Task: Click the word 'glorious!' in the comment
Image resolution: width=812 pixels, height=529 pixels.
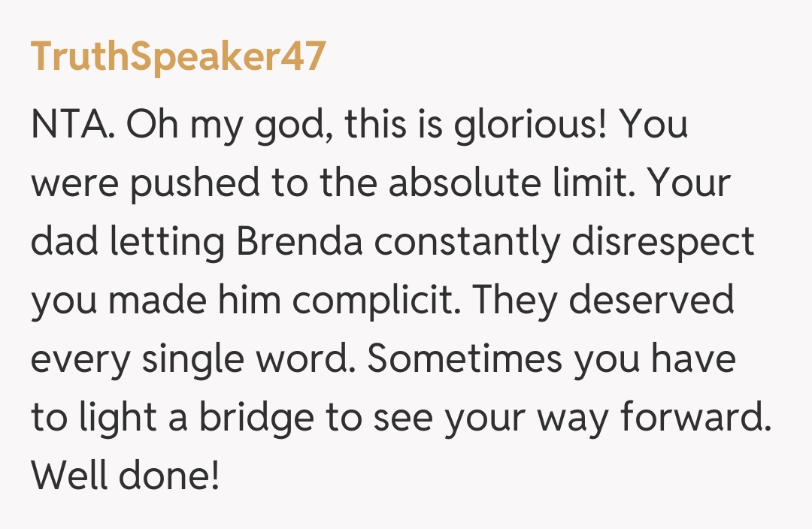Action: click(530, 125)
